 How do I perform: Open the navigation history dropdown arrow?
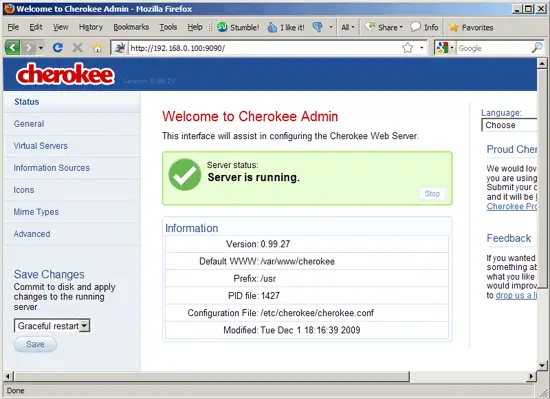point(41,47)
